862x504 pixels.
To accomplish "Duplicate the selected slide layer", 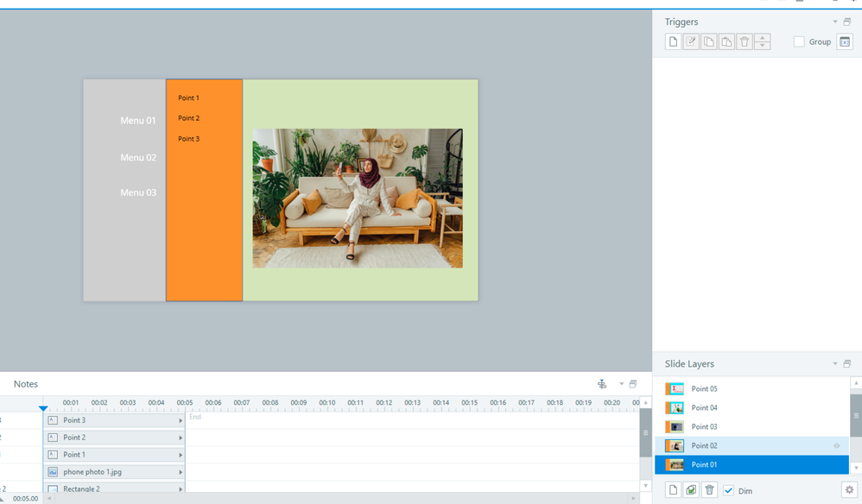I will [x=691, y=490].
